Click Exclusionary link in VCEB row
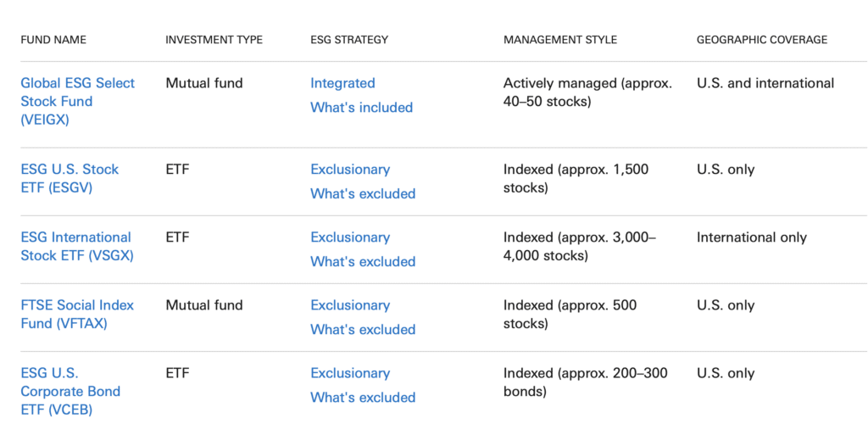 click(x=350, y=374)
